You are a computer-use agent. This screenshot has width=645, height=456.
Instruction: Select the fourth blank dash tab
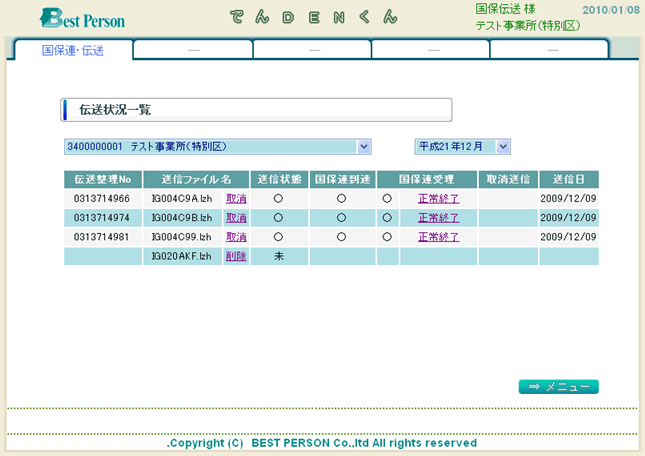pos(431,50)
